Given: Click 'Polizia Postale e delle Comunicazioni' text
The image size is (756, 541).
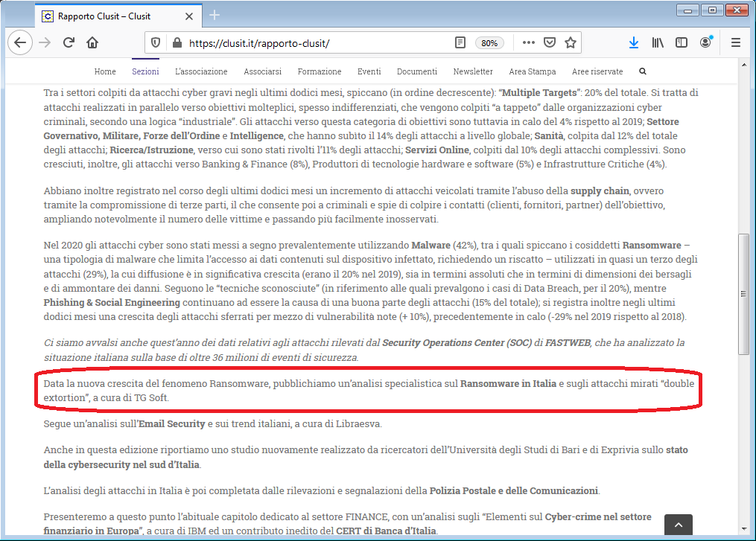Looking at the screenshot, I should [x=513, y=491].
